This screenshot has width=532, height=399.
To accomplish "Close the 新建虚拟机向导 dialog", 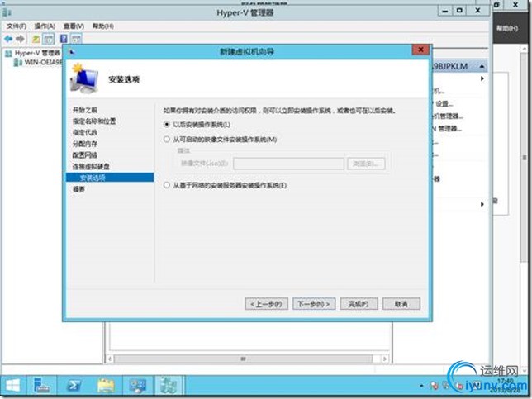I will click(420, 50).
